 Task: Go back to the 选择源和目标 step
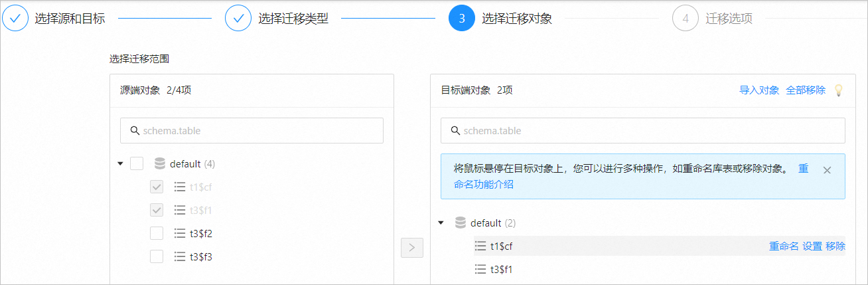pyautogui.click(x=15, y=19)
